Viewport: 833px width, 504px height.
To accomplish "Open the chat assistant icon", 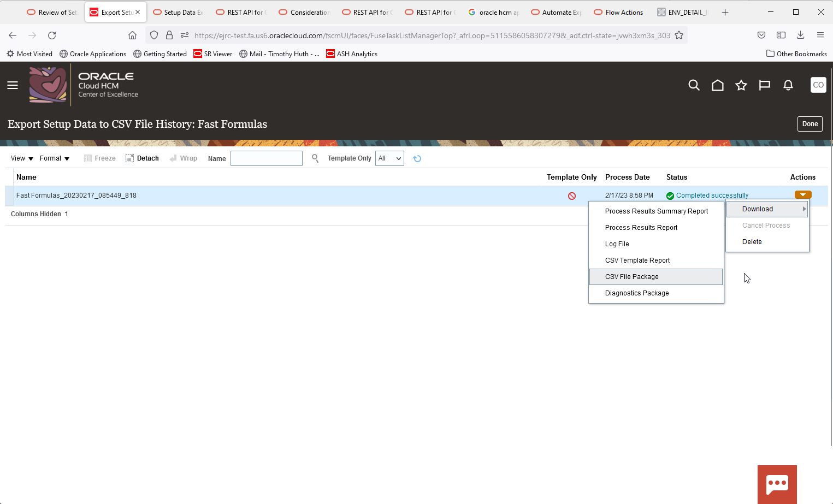I will pyautogui.click(x=777, y=484).
